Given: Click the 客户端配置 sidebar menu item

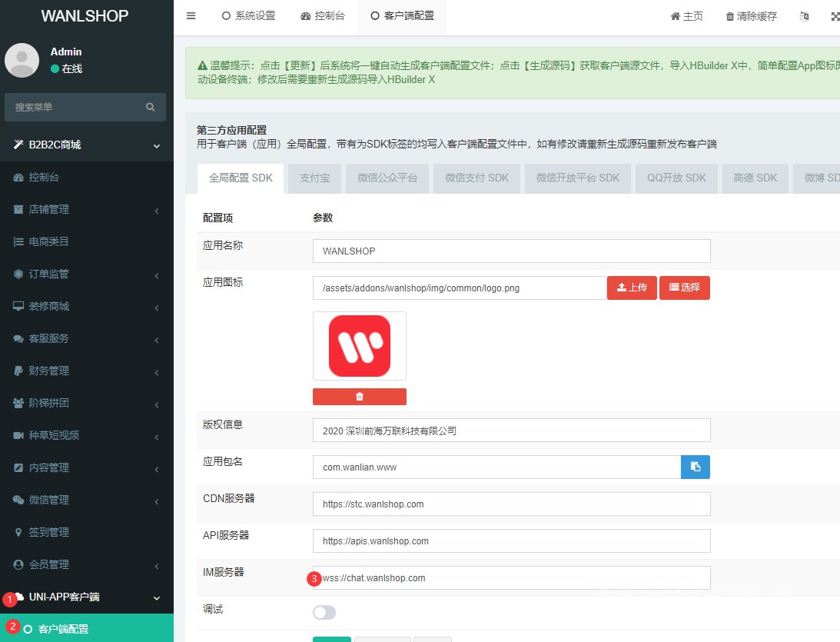Looking at the screenshot, I should tap(87, 628).
